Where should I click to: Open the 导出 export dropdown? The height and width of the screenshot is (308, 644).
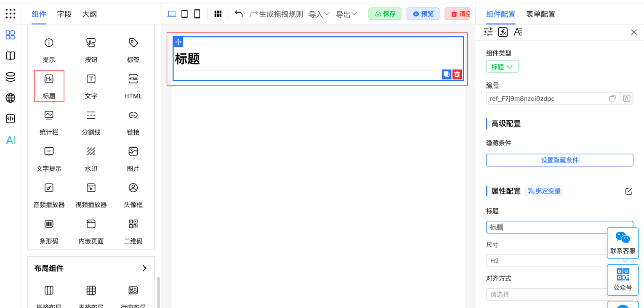pos(346,13)
